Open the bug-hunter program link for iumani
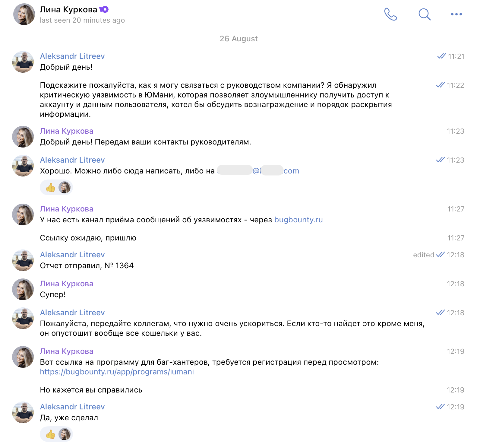This screenshot has width=477, height=448. [x=117, y=372]
